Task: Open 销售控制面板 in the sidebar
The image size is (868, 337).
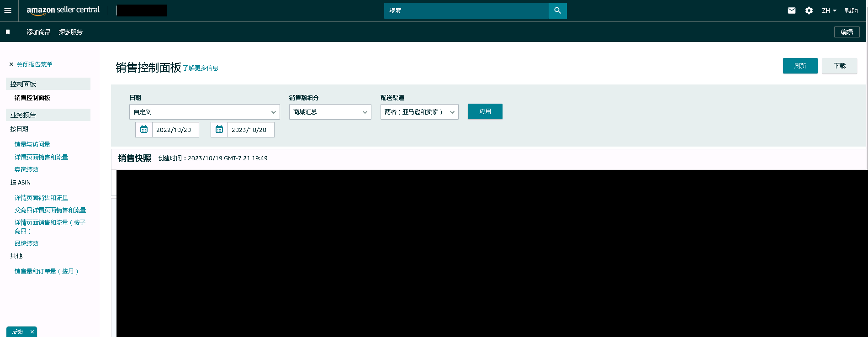Action: point(32,98)
